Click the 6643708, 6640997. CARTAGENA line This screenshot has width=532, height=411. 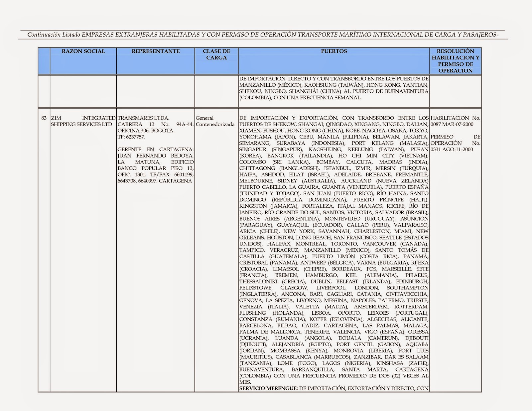pyautogui.click(x=155, y=181)
